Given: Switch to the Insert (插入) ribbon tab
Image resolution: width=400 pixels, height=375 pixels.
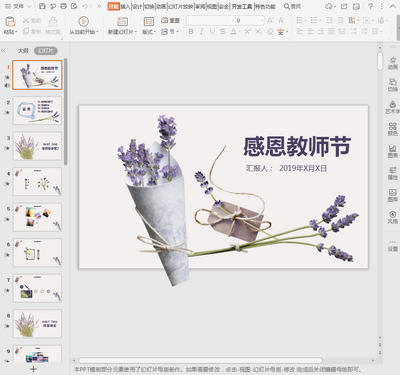Looking at the screenshot, I should point(125,6).
